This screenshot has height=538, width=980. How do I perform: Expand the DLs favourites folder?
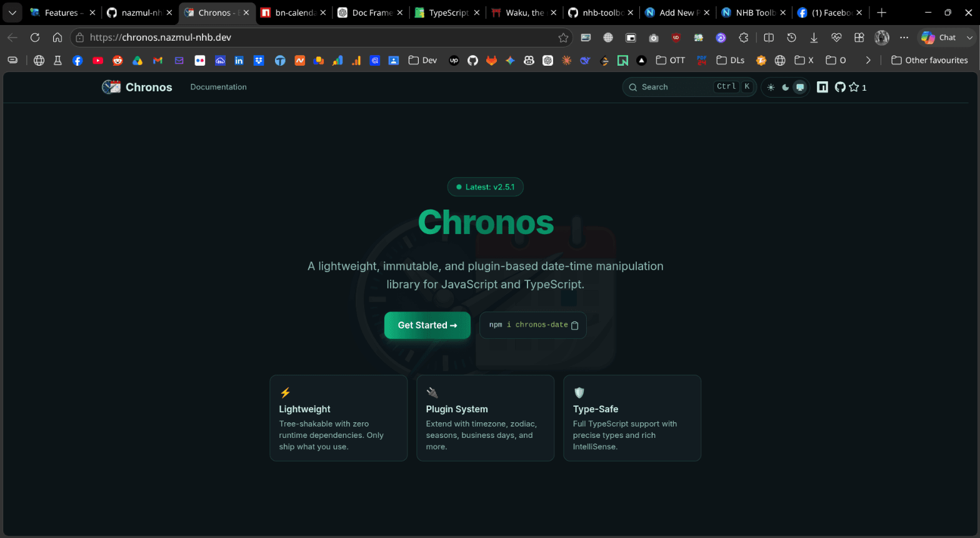(730, 61)
